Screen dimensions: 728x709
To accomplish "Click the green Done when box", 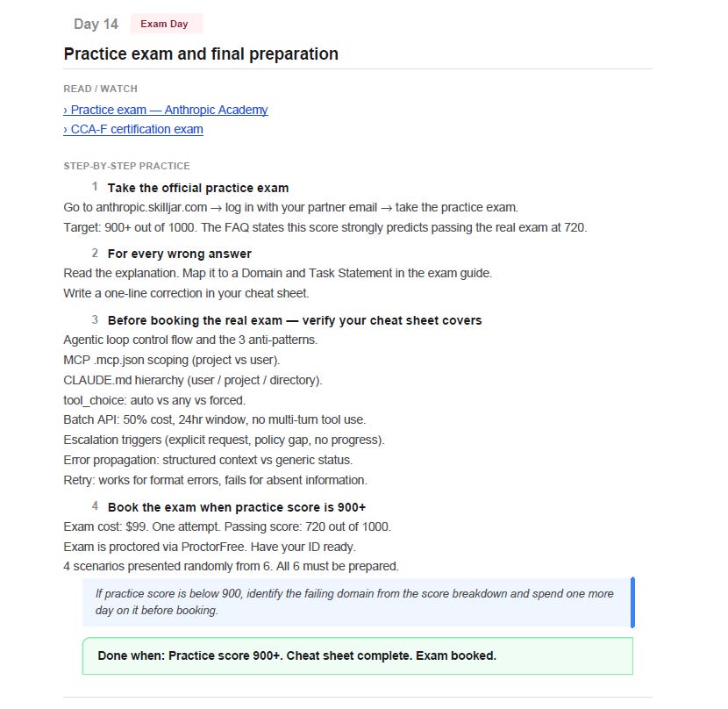I will 358,656.
